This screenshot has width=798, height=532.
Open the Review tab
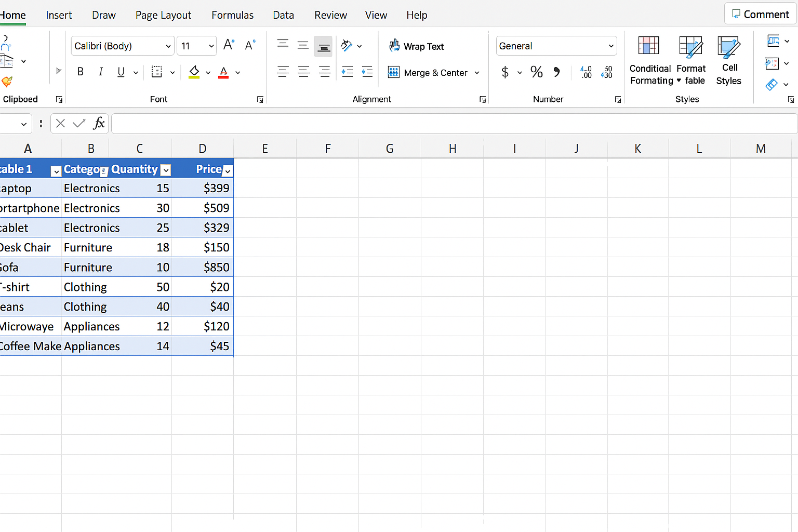[330, 15]
